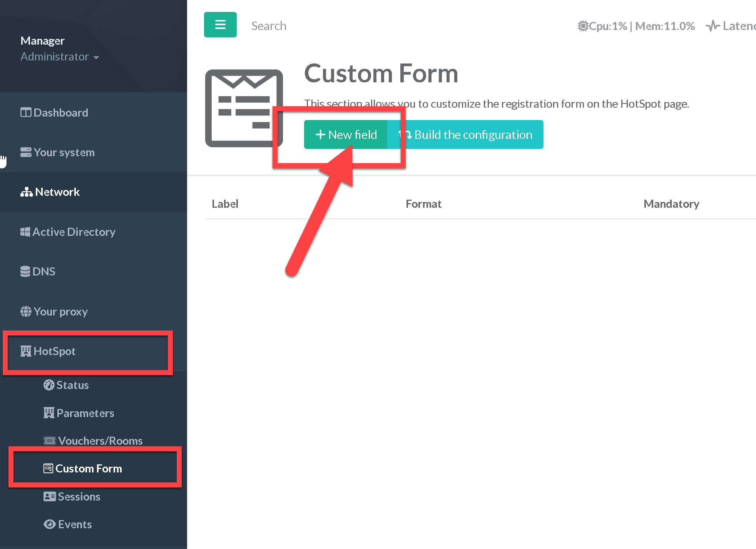756x549 pixels.
Task: Click the Network sitemap icon
Action: [26, 192]
